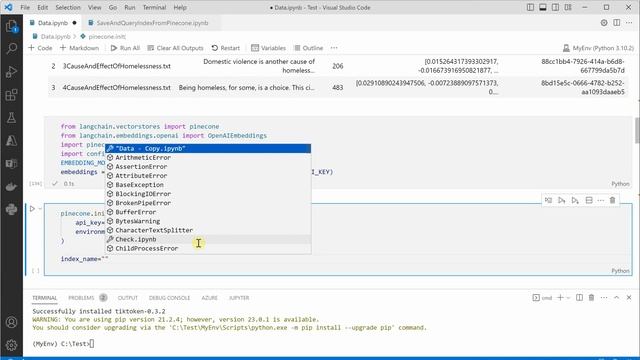Open the Docker view in activity bar
Viewport: 640px width, 360px height.
click(11, 187)
